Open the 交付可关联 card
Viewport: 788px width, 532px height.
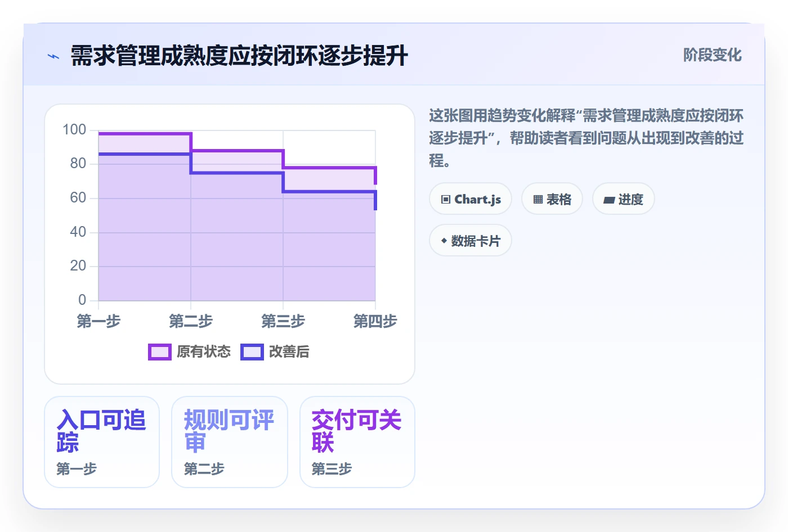click(357, 442)
